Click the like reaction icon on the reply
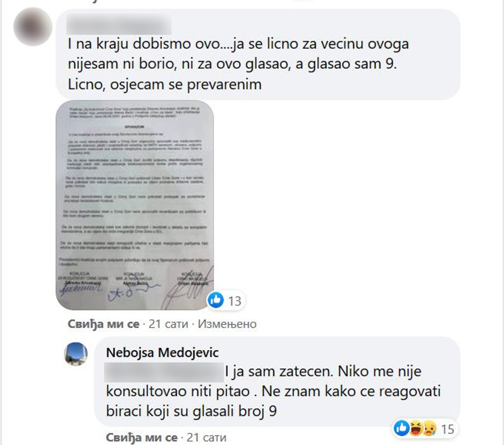Viewport: 504px width, 445px height. tap(401, 428)
